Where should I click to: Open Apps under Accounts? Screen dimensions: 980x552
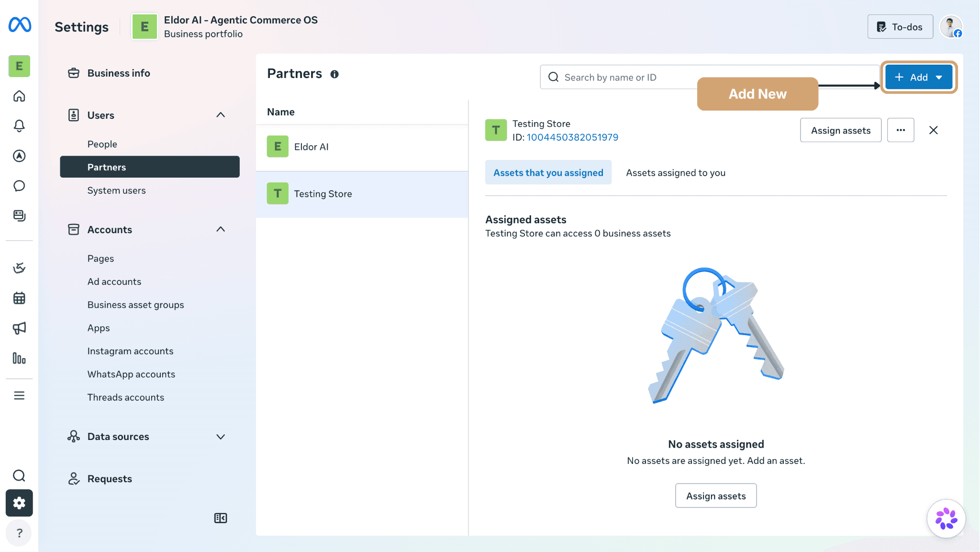(99, 328)
